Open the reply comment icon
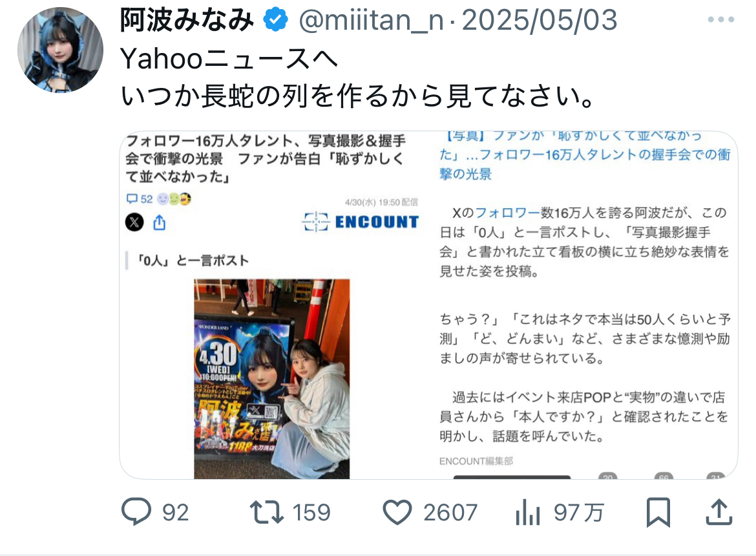This screenshot has width=756, height=556. point(136,511)
